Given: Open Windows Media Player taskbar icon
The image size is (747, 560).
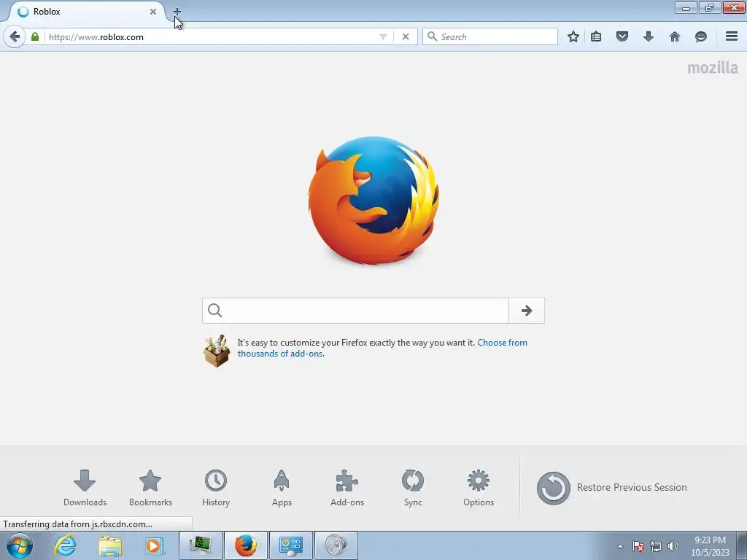Looking at the screenshot, I should click(x=155, y=545).
